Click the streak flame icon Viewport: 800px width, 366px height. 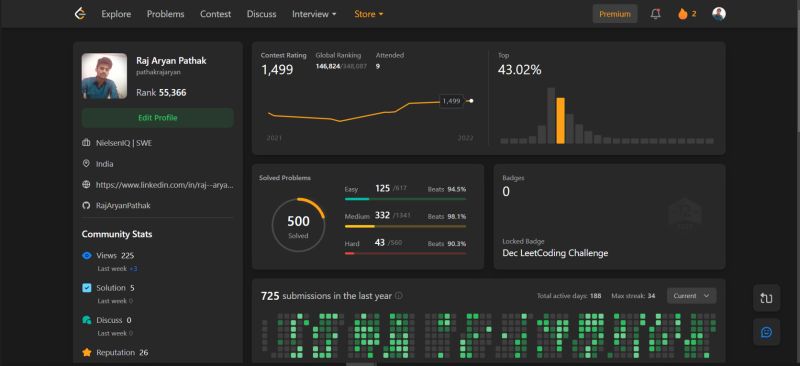tap(683, 14)
